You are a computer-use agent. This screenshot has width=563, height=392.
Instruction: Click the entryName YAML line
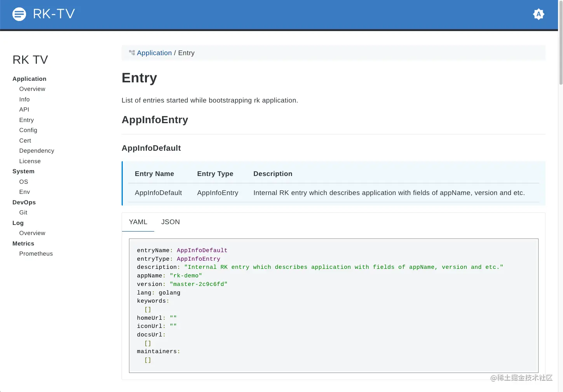182,251
